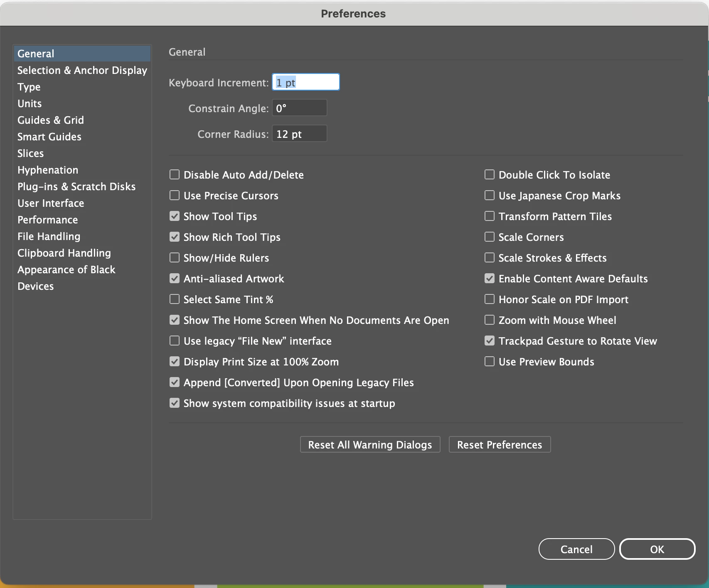Screen dimensions: 709x588
Task: Switch to Units preferences
Action: coord(82,103)
